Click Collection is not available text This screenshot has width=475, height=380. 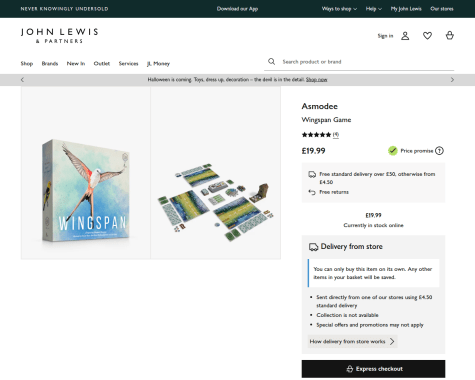(347, 315)
